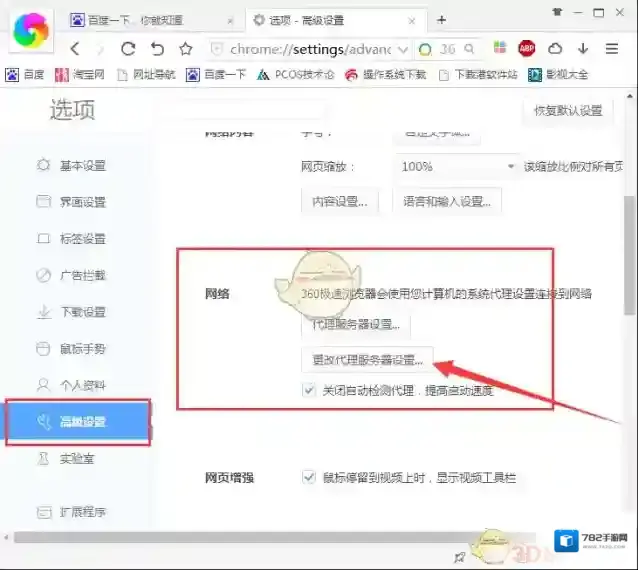Click the pin icon in status bar

(460, 557)
